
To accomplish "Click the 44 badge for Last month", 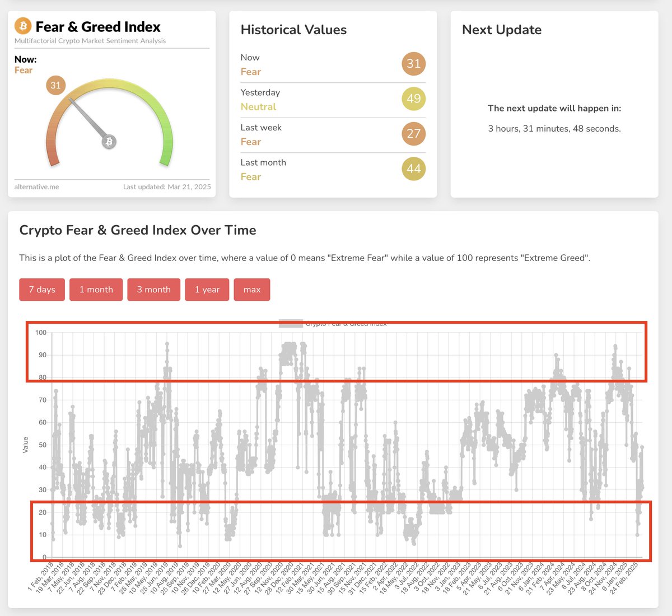I will click(414, 169).
